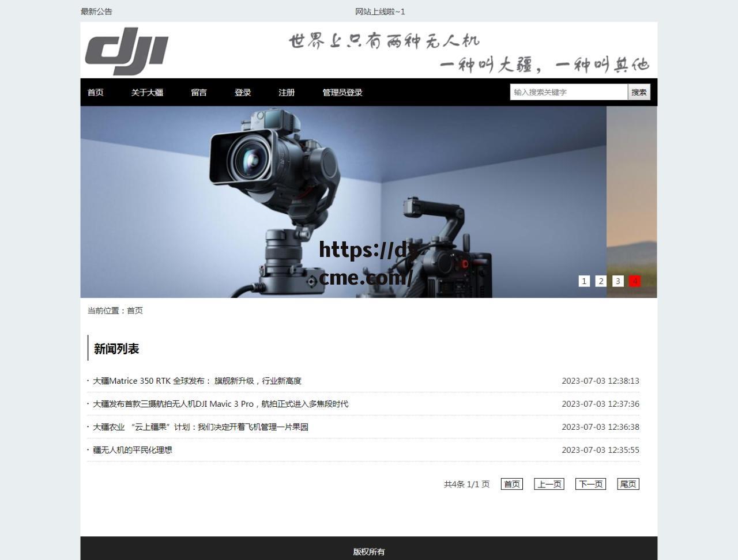Open the DJI Mavic 3 Pro news article
This screenshot has width=738, height=560.
219,404
